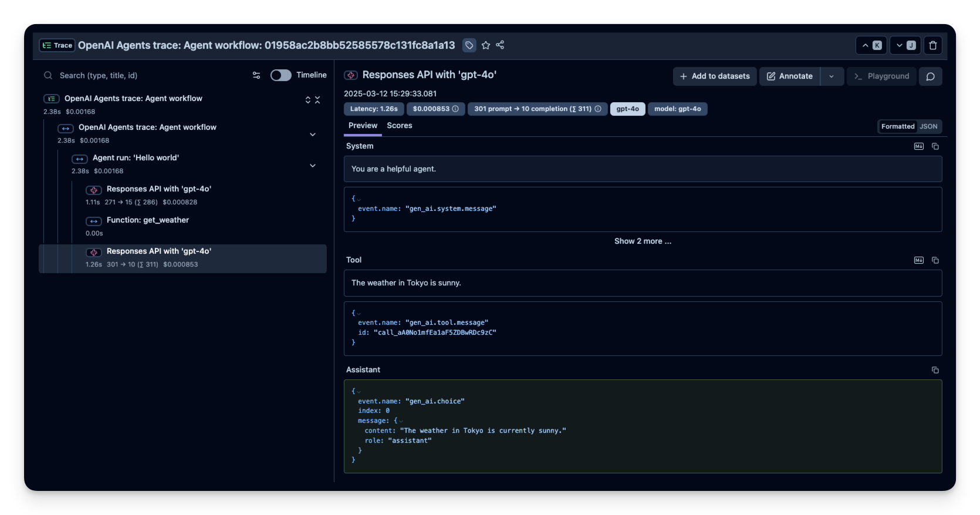980x515 pixels.
Task: Open filter settings icon beside search
Action: click(x=256, y=75)
